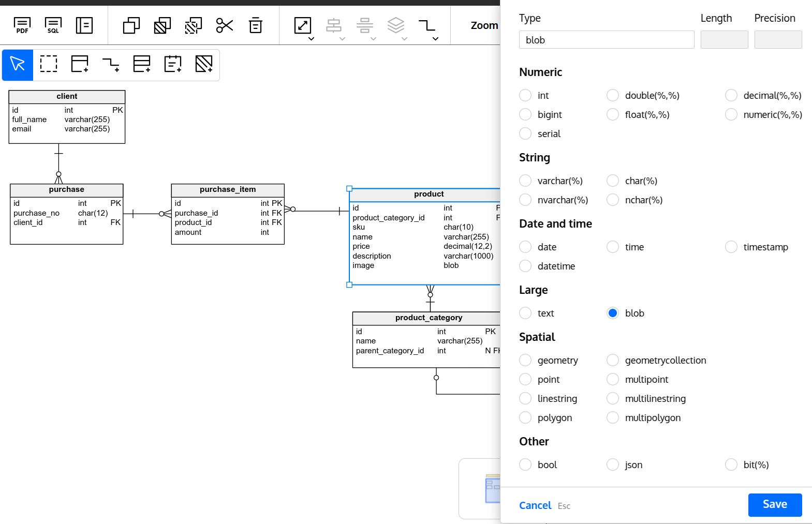
Task: Pick the timestamp type option
Action: coord(731,247)
